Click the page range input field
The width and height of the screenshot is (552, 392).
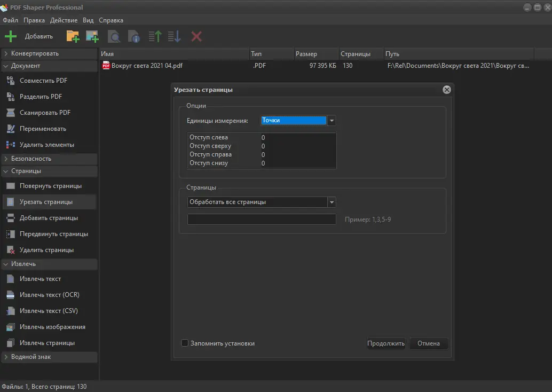pyautogui.click(x=261, y=219)
